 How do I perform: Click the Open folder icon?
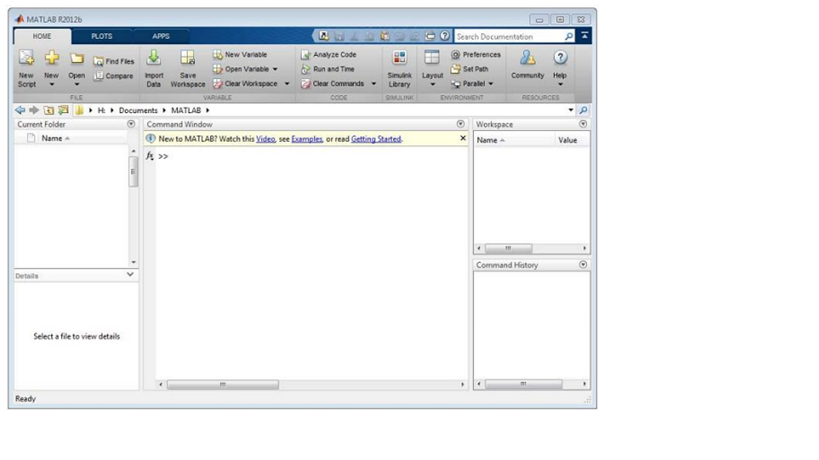pos(77,58)
